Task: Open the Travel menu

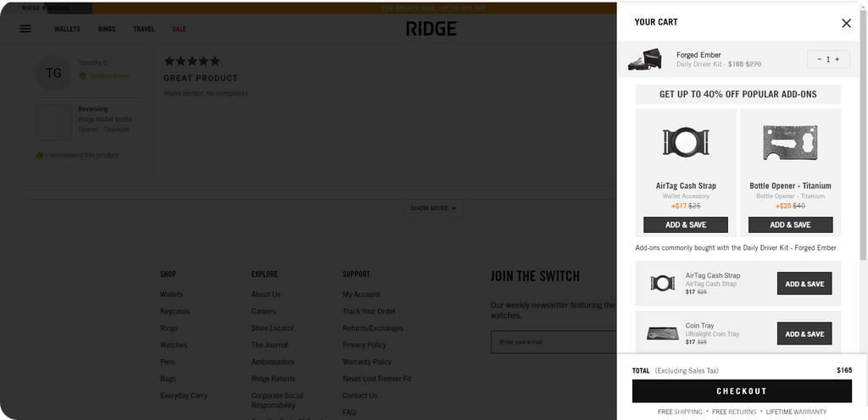Action: coord(144,30)
